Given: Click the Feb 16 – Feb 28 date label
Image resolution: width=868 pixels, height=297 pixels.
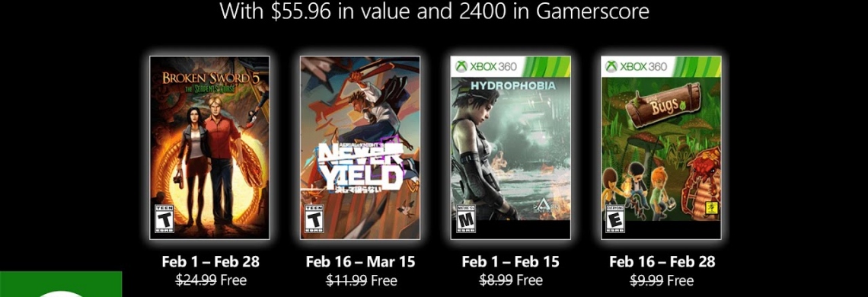Looking at the screenshot, I should (x=662, y=261).
